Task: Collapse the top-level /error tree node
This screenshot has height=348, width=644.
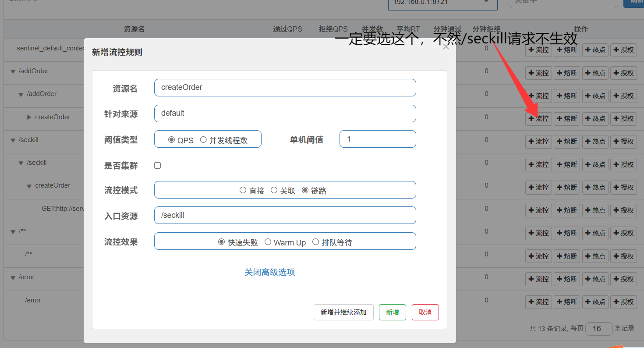Action: click(13, 277)
